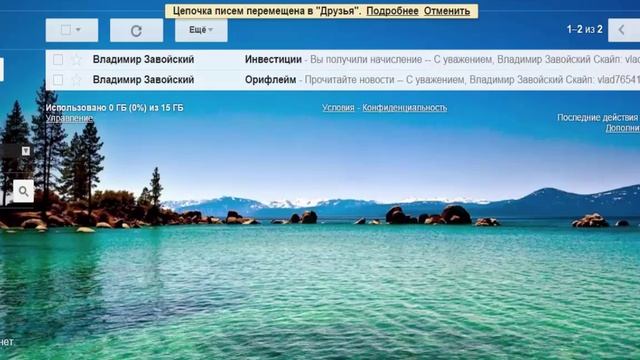Screen dimensions: 640x360
Task: Click Отменить to undo the move
Action: click(x=447, y=11)
